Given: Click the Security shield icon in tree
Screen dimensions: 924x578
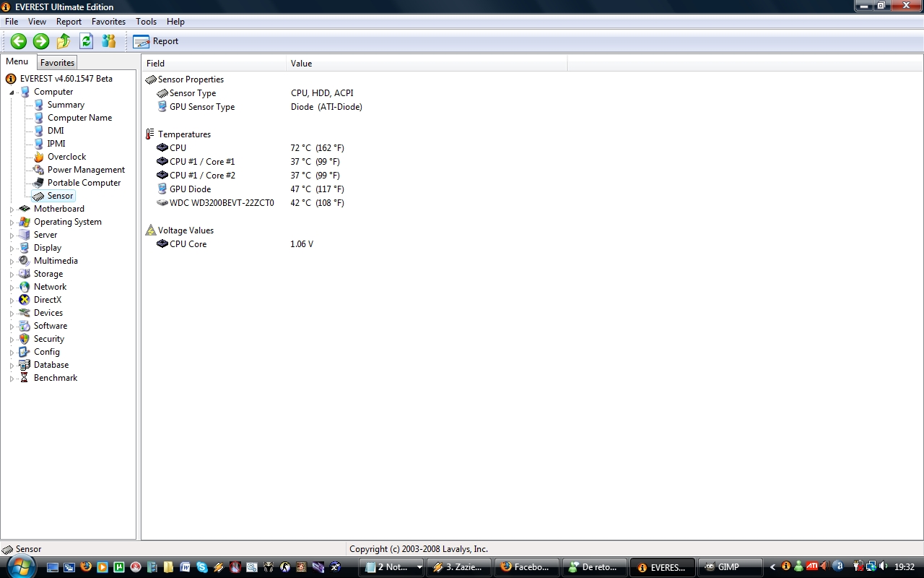Looking at the screenshot, I should [25, 339].
